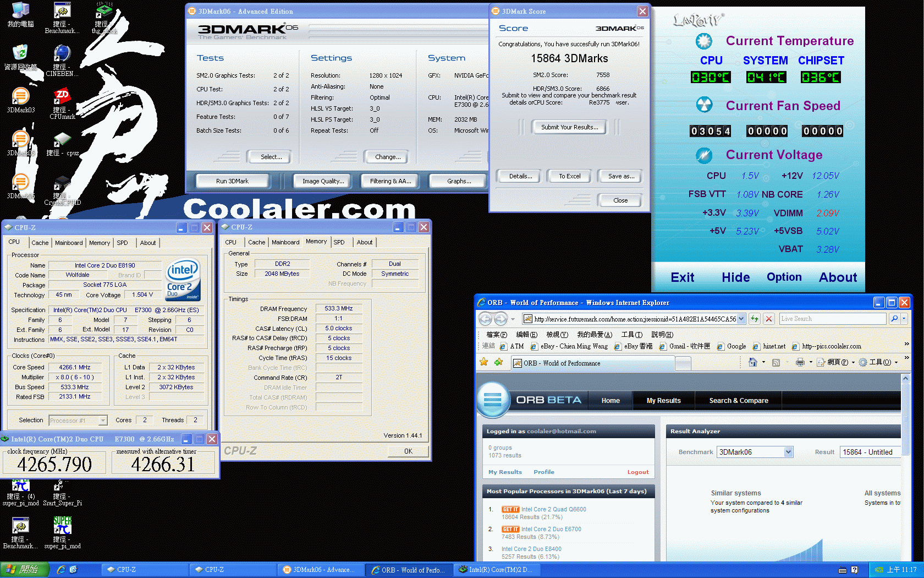Click the IE Home toolbar icon
The height and width of the screenshot is (578, 924).
(753, 362)
